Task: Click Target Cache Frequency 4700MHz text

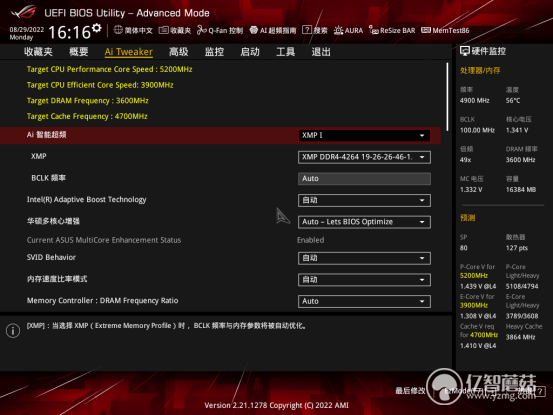Action: coord(87,116)
